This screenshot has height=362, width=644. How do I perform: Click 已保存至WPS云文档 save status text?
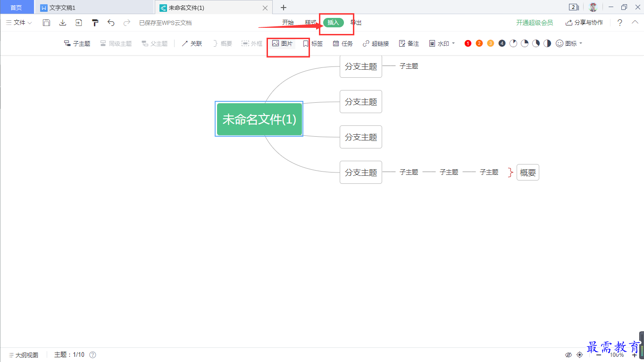pyautogui.click(x=165, y=23)
